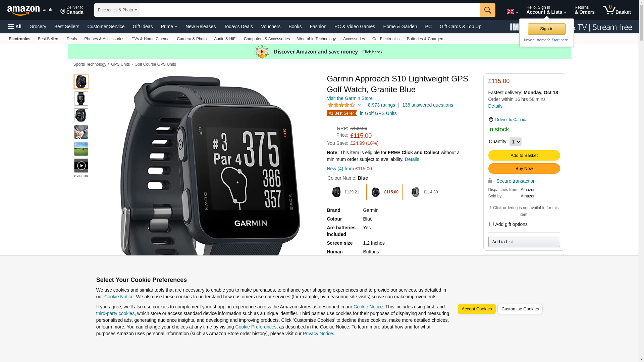644x362 pixels.
Task: Play the product videos thumbnail
Action: [x=81, y=166]
